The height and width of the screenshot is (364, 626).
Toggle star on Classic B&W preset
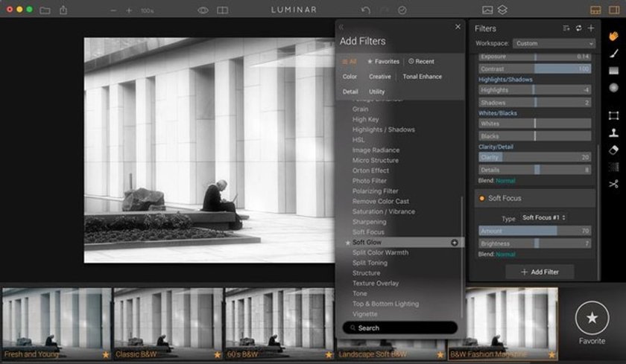(217, 354)
